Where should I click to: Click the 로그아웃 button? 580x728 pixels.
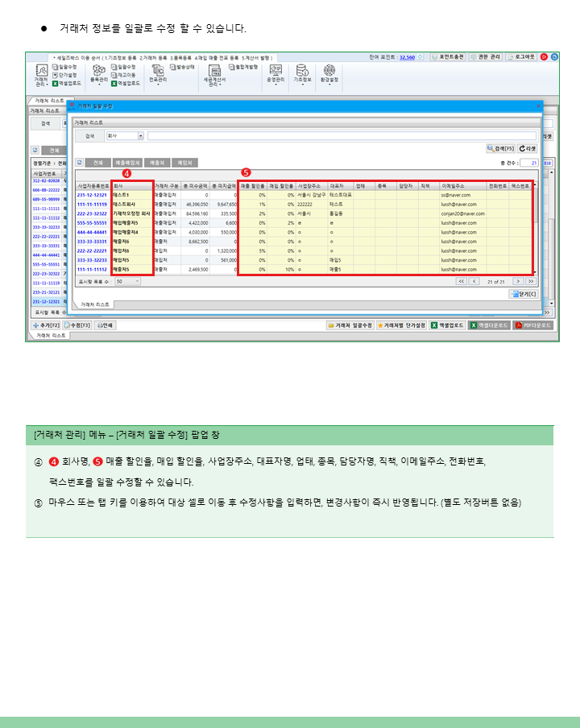click(521, 56)
